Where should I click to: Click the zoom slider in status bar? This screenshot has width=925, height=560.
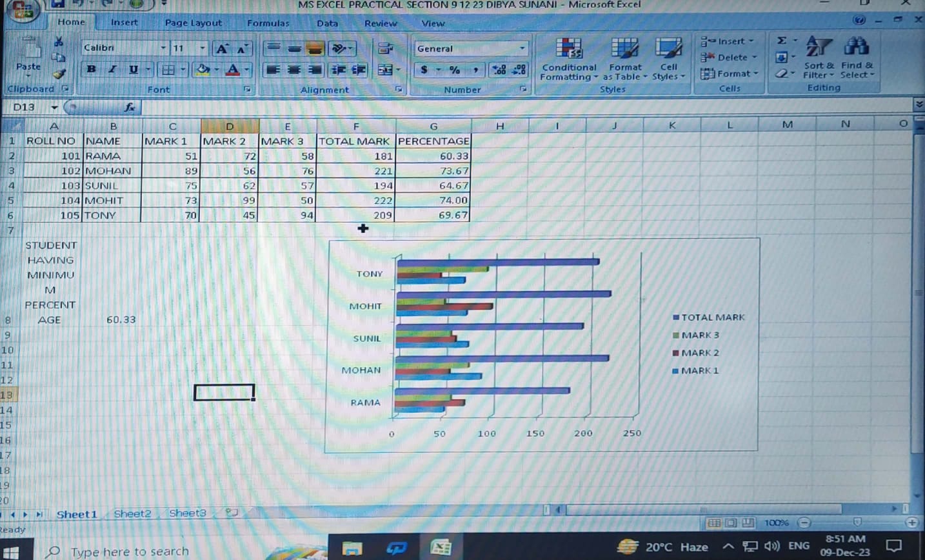857,523
